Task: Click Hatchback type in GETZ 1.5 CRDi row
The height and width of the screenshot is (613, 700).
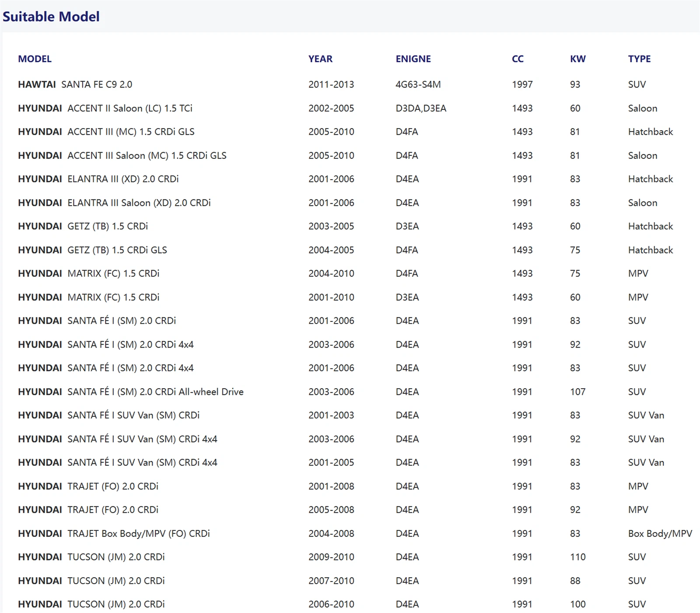Action: (x=651, y=226)
